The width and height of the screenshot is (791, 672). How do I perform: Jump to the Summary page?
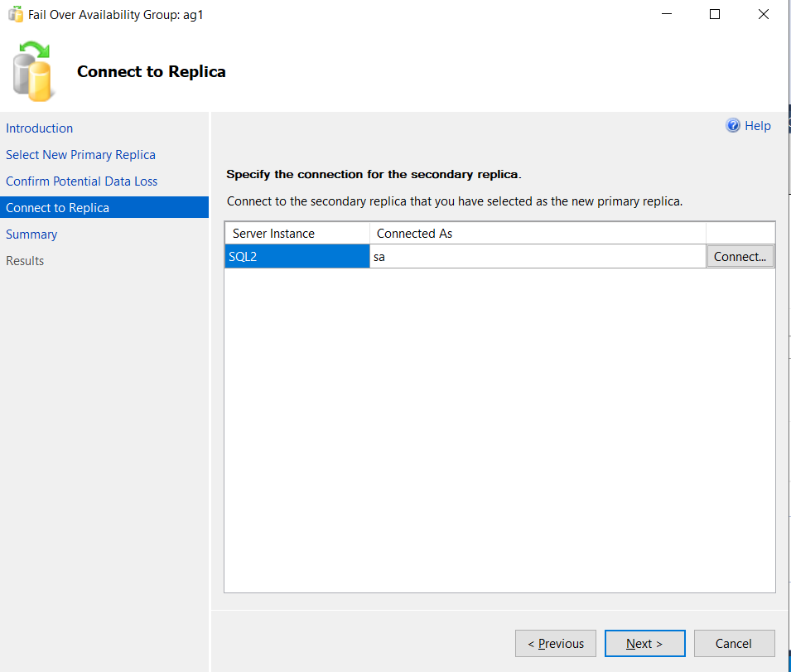pyautogui.click(x=31, y=234)
